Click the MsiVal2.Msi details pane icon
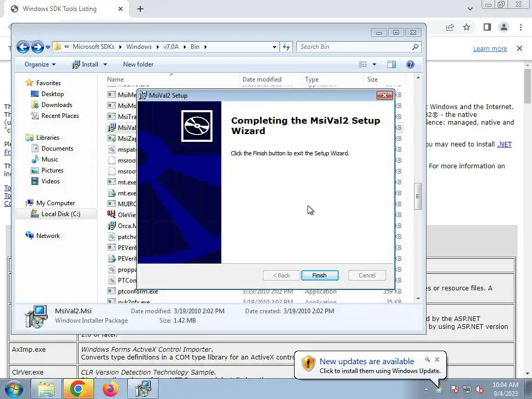This screenshot has height=399, width=532. pos(36,316)
